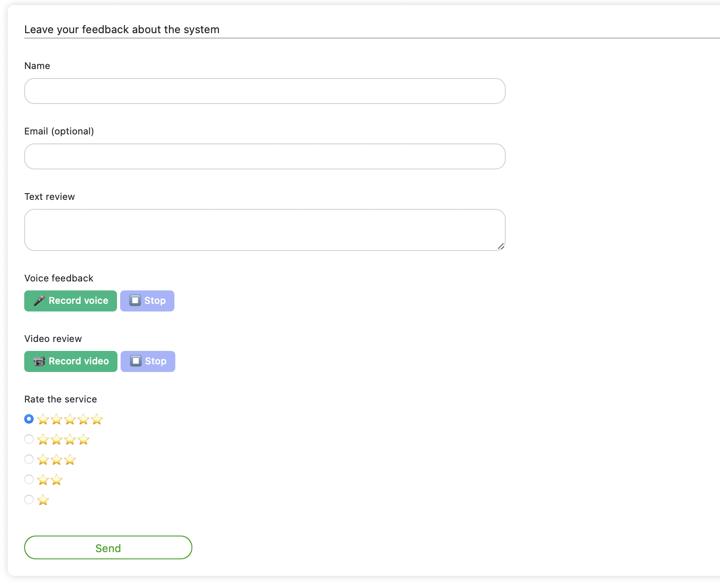Click the microphone icon on Record voice
This screenshot has height=588, width=720.
tap(39, 301)
